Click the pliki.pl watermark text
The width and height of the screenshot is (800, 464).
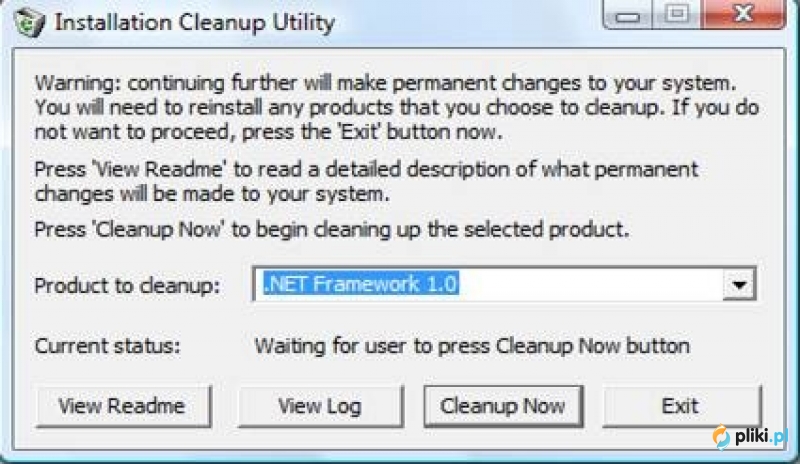point(762,436)
